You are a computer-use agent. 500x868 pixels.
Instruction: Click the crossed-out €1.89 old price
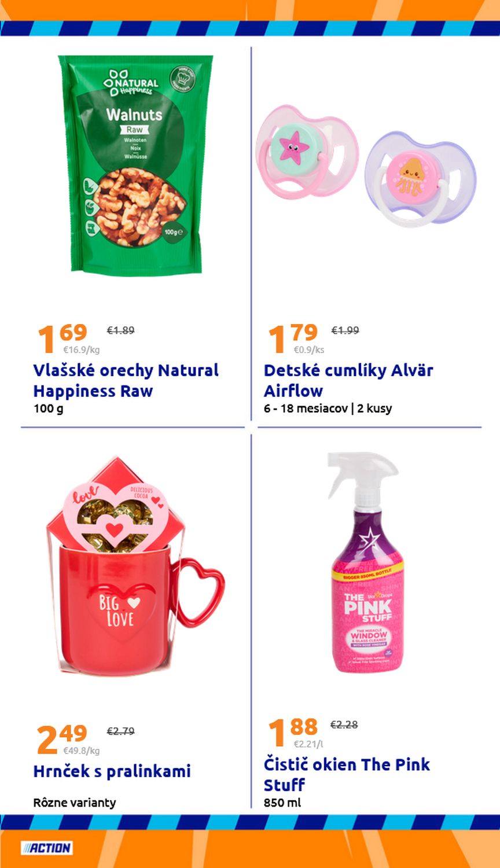tap(120, 330)
